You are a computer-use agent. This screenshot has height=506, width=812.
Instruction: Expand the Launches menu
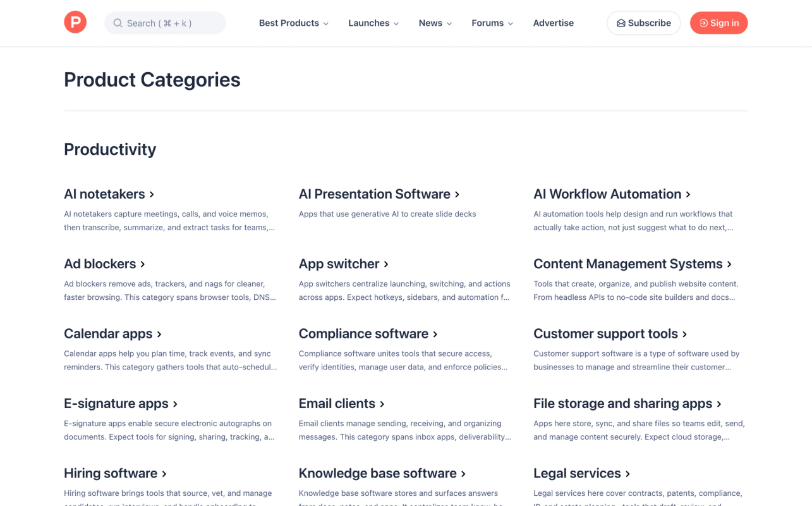[373, 23]
